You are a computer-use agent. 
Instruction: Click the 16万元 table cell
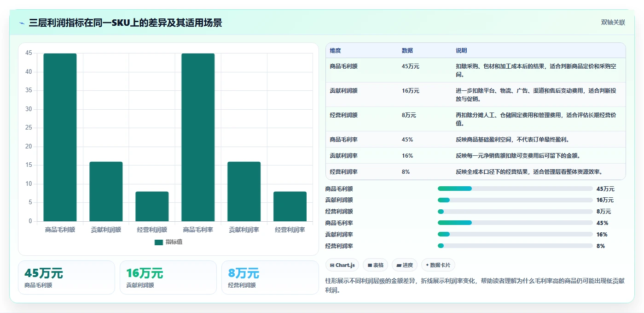[x=410, y=91]
